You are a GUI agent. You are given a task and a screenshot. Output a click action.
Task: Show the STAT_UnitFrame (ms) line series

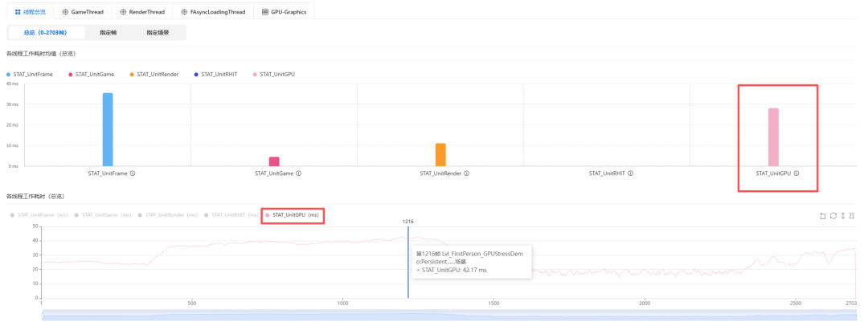[39, 214]
